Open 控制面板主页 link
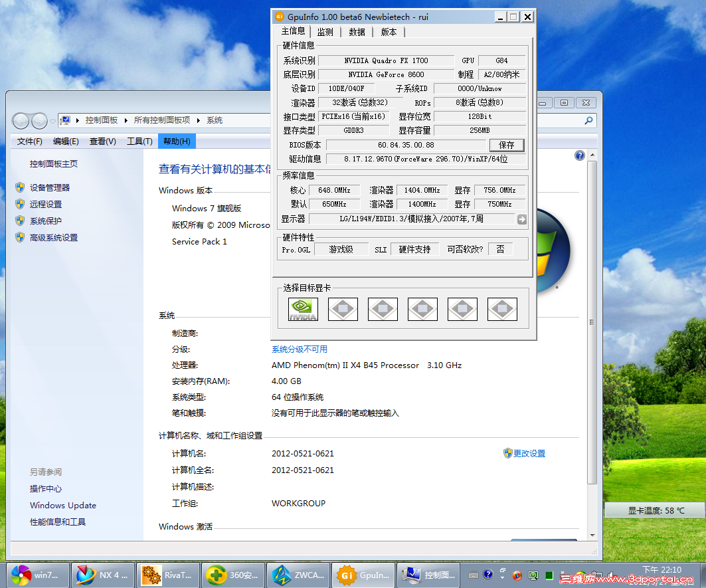Viewport: 706px width, 588px height. coord(54,164)
